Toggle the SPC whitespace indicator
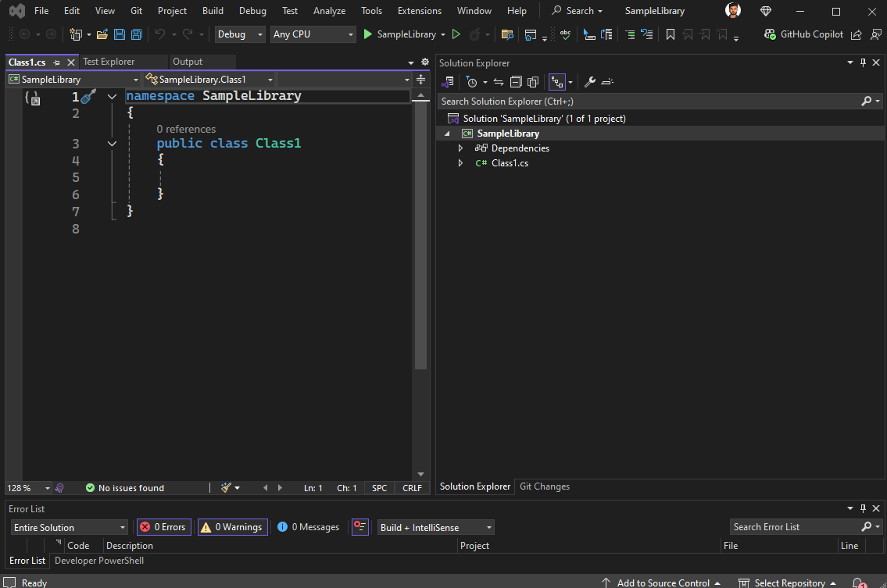 [380, 488]
